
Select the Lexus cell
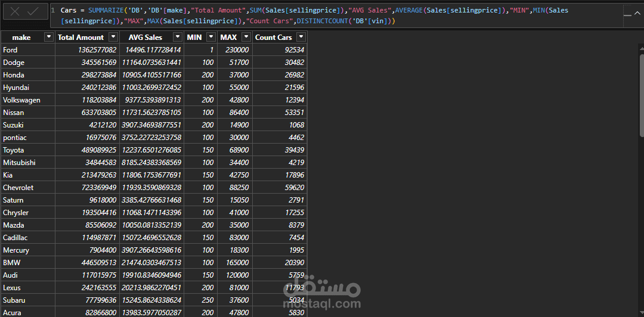tap(28, 288)
